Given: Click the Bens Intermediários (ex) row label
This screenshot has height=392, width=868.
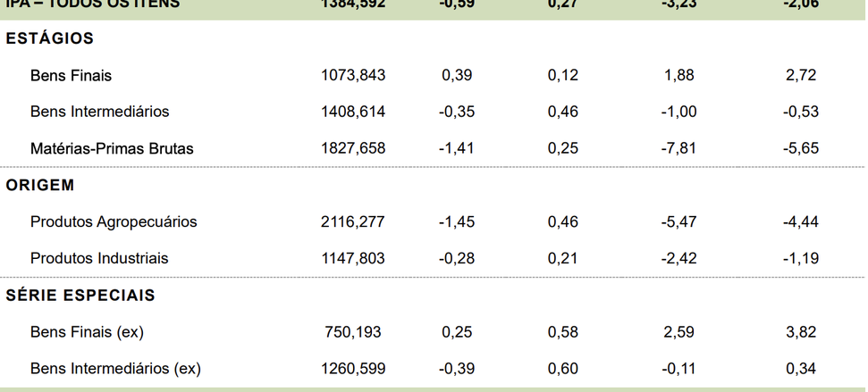Looking at the screenshot, I should [x=115, y=368].
